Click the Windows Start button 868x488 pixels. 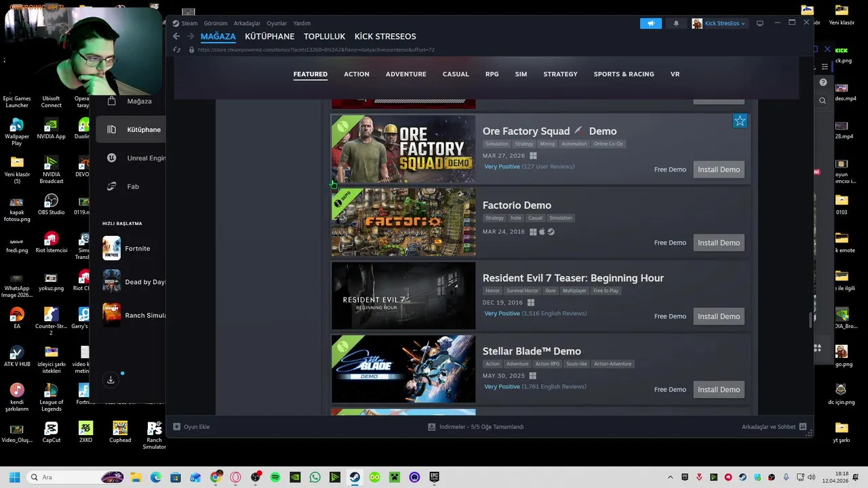point(15,477)
